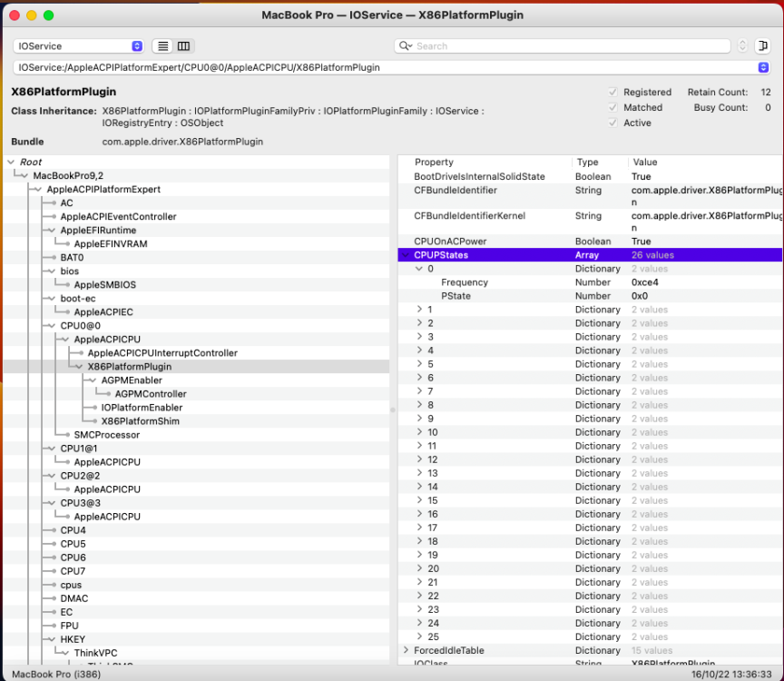Collapse the CPU1@1 tree node
Viewport: 784px width, 681px height.
(52, 449)
